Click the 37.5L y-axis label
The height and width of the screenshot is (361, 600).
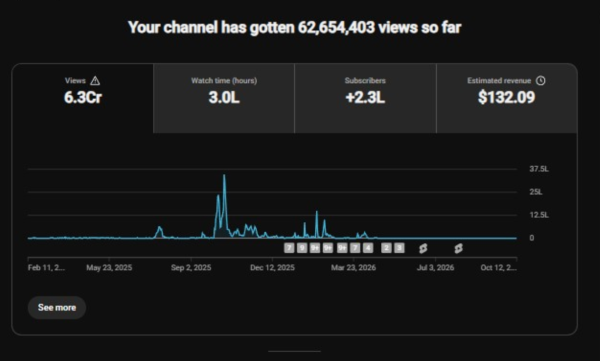point(539,169)
